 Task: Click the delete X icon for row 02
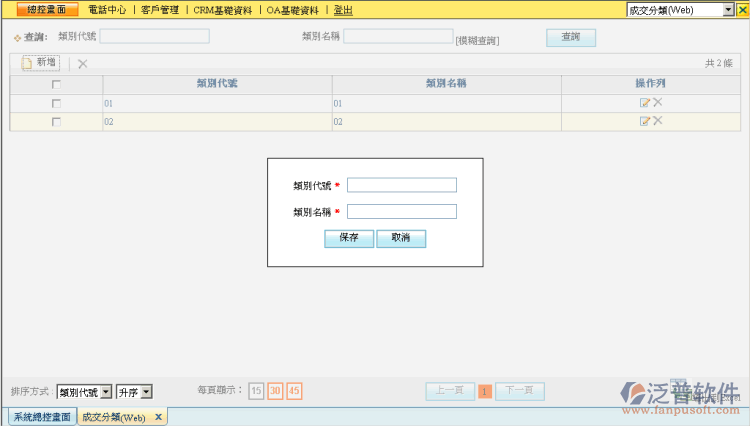(x=658, y=121)
